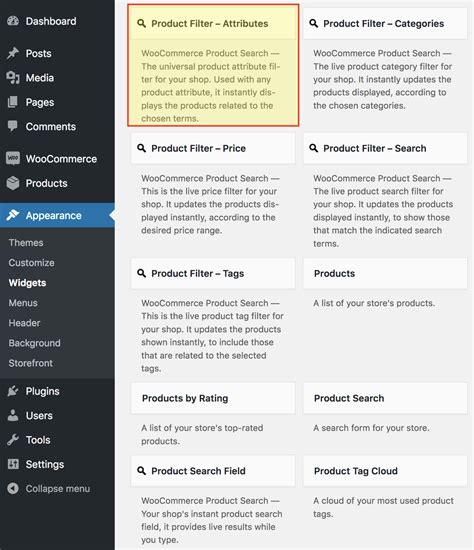Open the WooCommerce menu item
This screenshot has width=474, height=550.
[57, 159]
